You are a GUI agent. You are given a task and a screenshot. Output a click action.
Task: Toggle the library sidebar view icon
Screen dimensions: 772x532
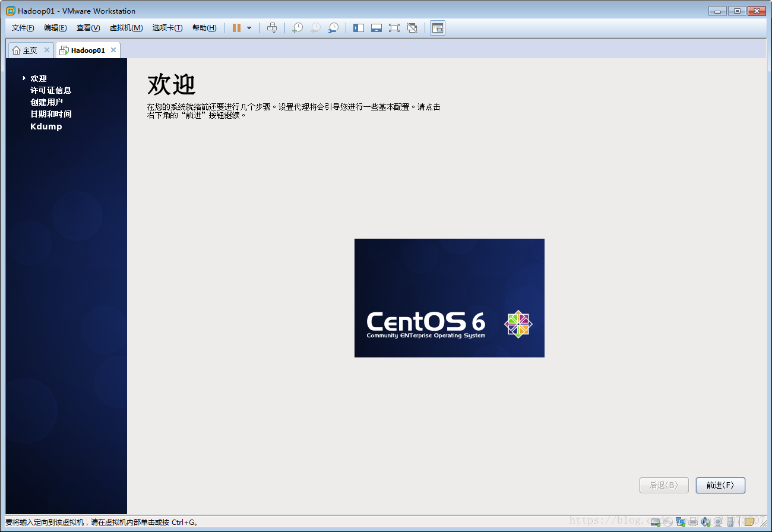coord(359,28)
